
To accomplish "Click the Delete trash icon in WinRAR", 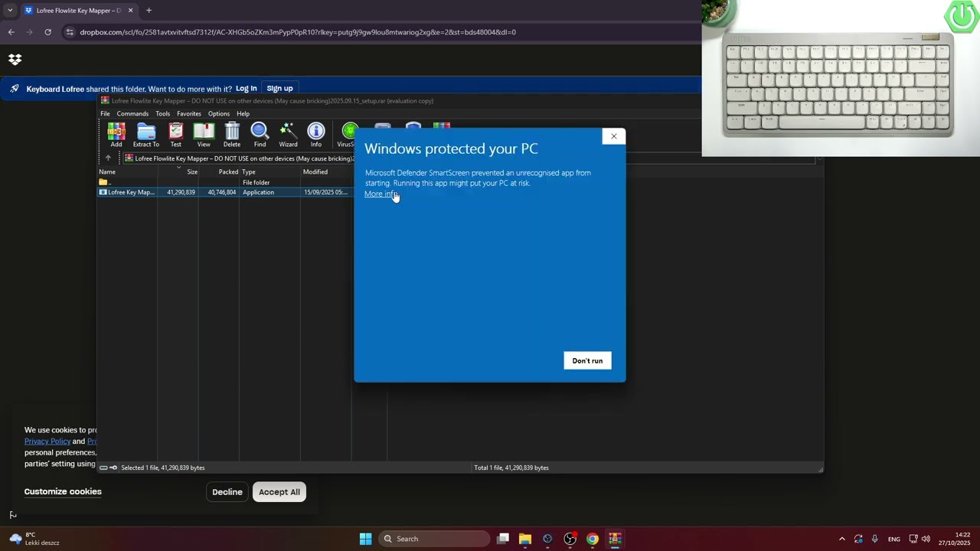I will pyautogui.click(x=232, y=135).
